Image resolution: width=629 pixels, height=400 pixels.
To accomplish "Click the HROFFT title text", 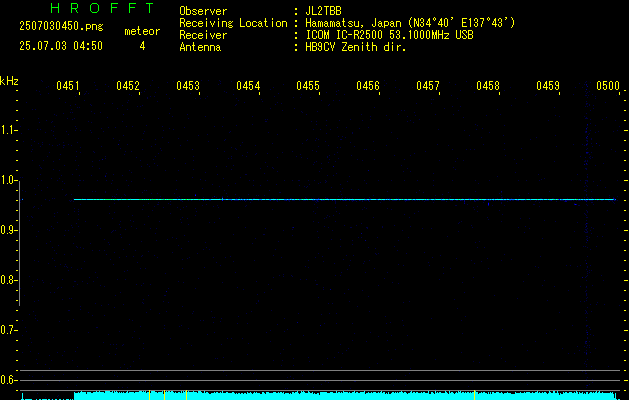I will point(103,8).
